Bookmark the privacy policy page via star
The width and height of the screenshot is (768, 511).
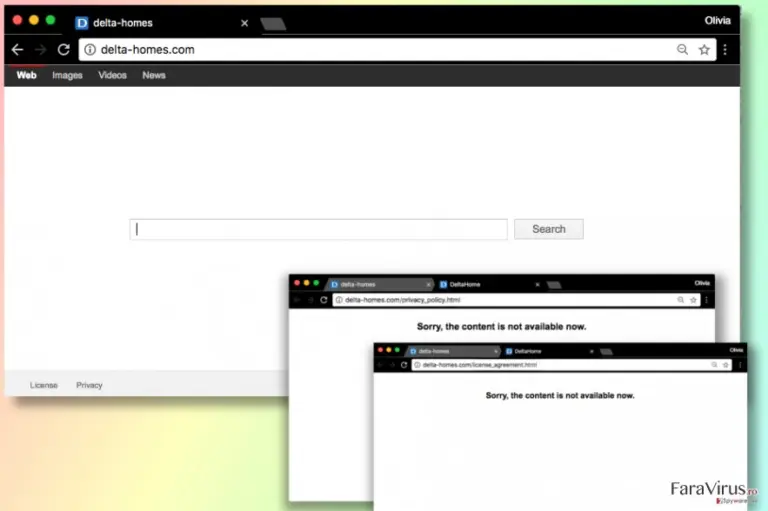point(693,300)
